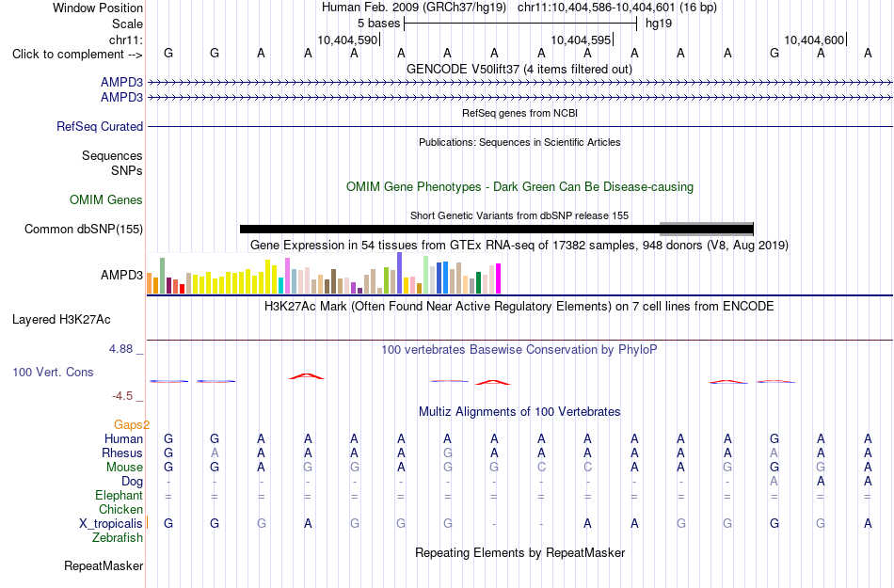Click the 4.88 PhyloP upper scale value

coord(120,349)
